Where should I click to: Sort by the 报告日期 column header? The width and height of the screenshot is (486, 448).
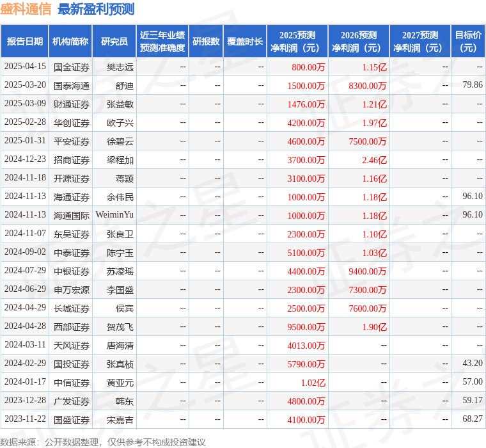(x=25, y=42)
